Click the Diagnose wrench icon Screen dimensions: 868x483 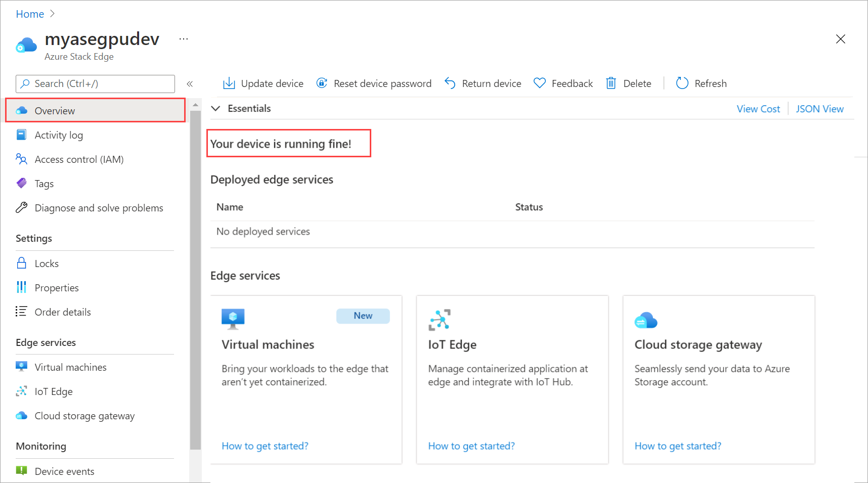[x=21, y=207]
